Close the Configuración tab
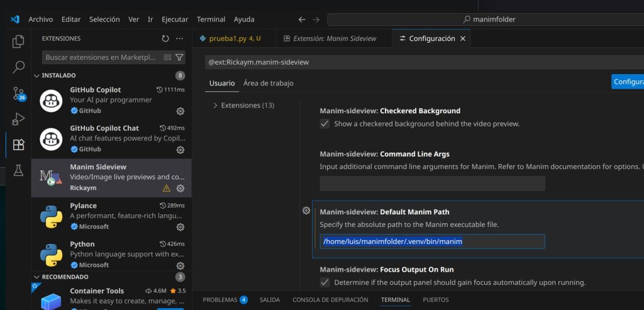The height and width of the screenshot is (310, 644). coord(463,38)
